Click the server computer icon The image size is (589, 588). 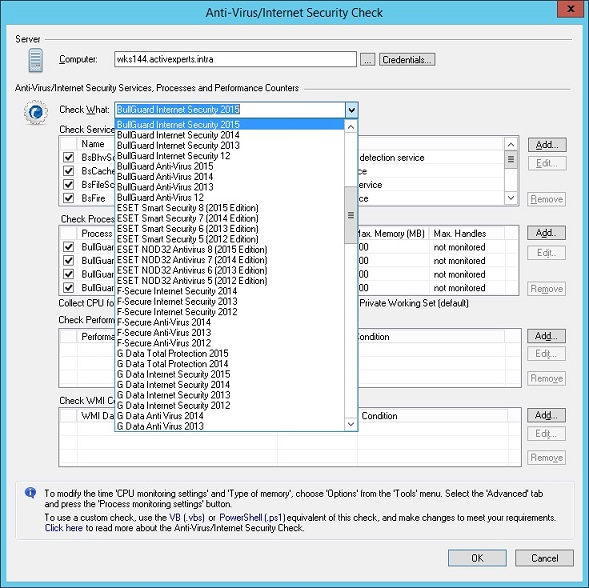tap(36, 60)
